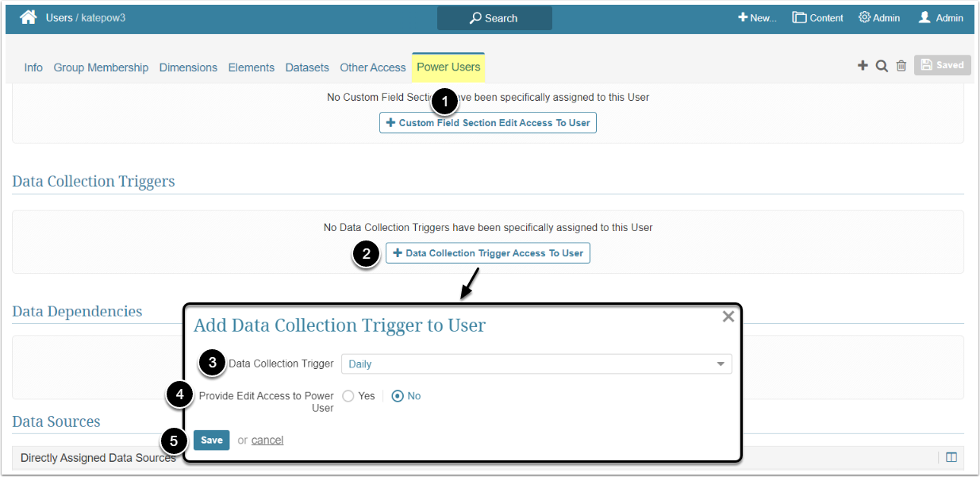Image resolution: width=980 pixels, height=477 pixels.
Task: Click the plus add icon near Saved
Action: click(x=863, y=66)
